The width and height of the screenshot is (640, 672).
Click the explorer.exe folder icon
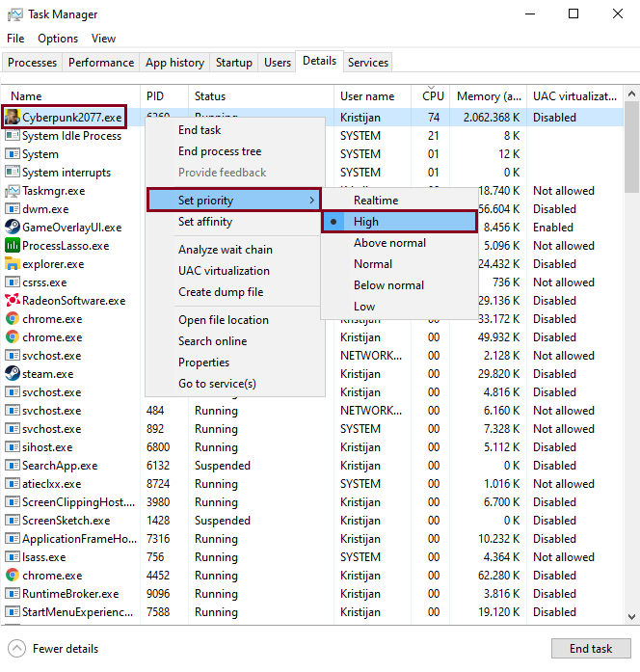point(13,264)
